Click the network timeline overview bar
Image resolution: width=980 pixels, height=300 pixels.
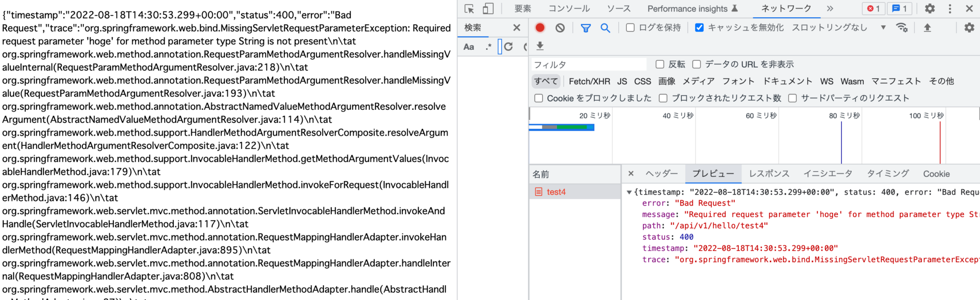click(x=562, y=127)
